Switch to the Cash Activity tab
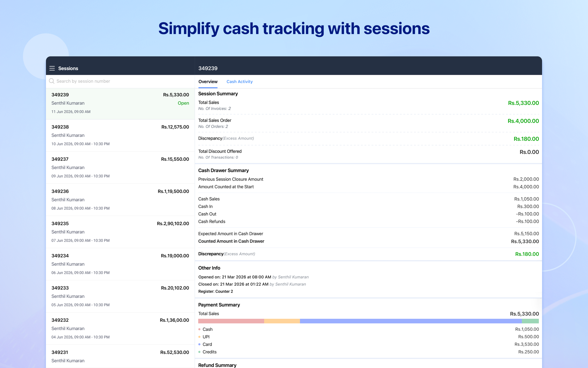Screen dimensions: 588x368 pos(239,82)
